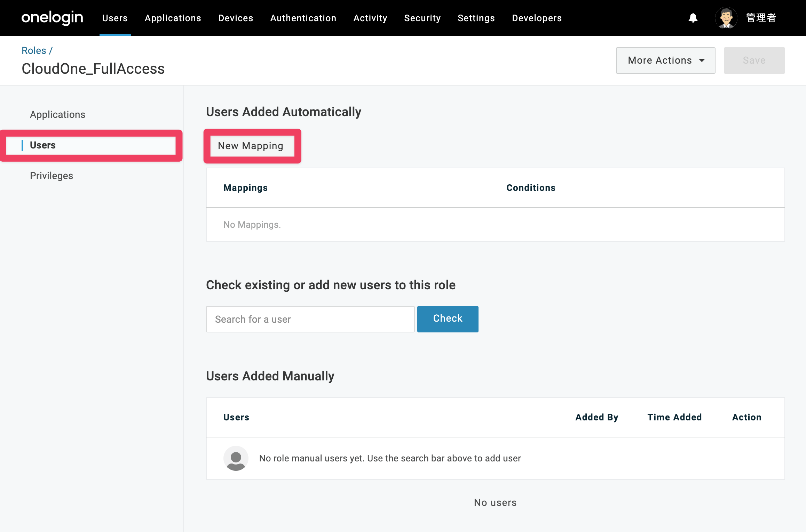Focus the Search for a user field
The height and width of the screenshot is (532, 806).
(310, 319)
